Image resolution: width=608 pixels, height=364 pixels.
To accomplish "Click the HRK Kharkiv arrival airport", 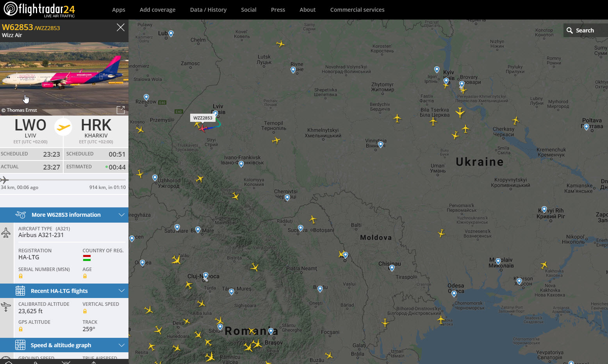I will click(96, 131).
